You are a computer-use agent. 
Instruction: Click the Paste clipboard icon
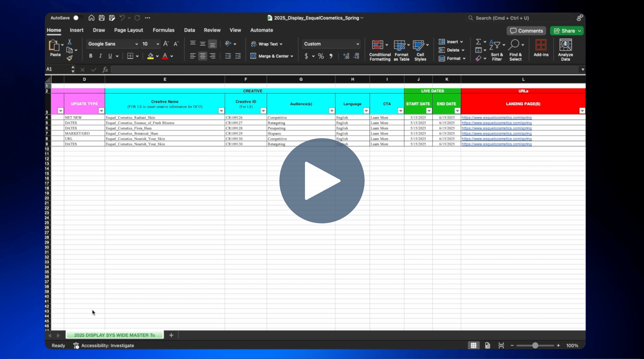tap(54, 45)
